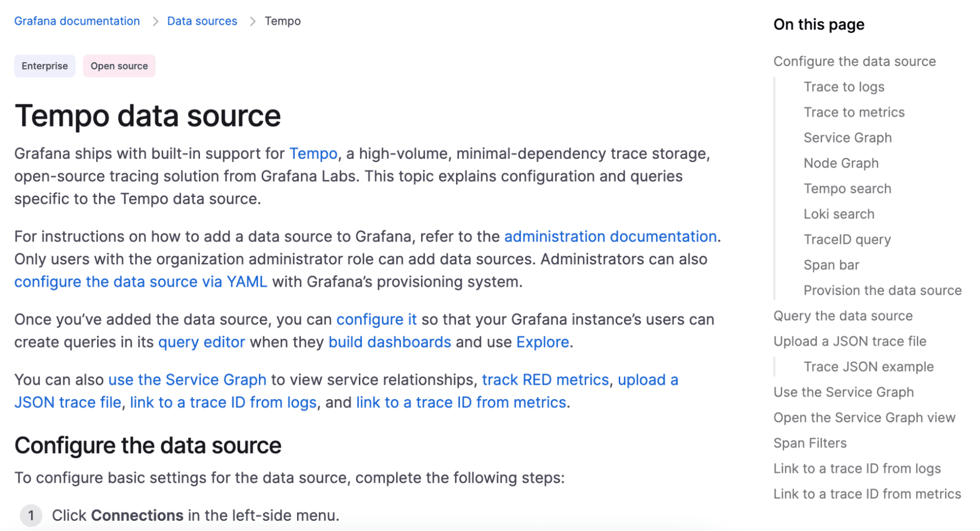Select Service Graph in the outline

pyautogui.click(x=847, y=137)
